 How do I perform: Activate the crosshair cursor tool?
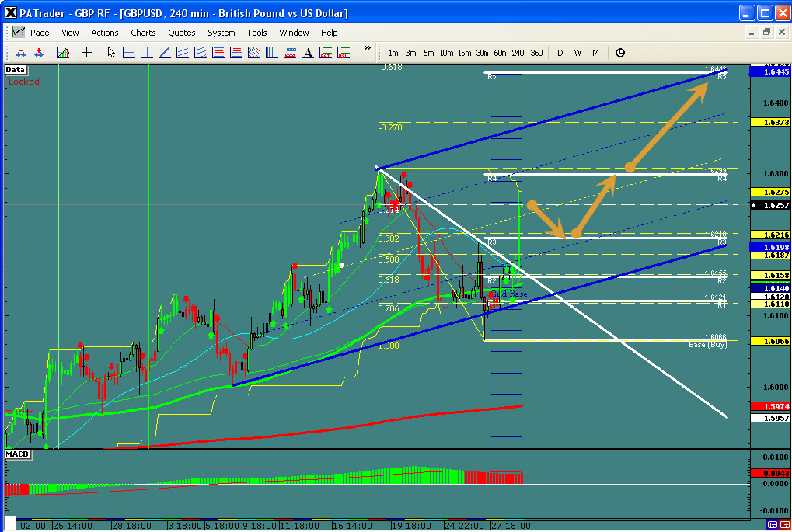(86, 53)
